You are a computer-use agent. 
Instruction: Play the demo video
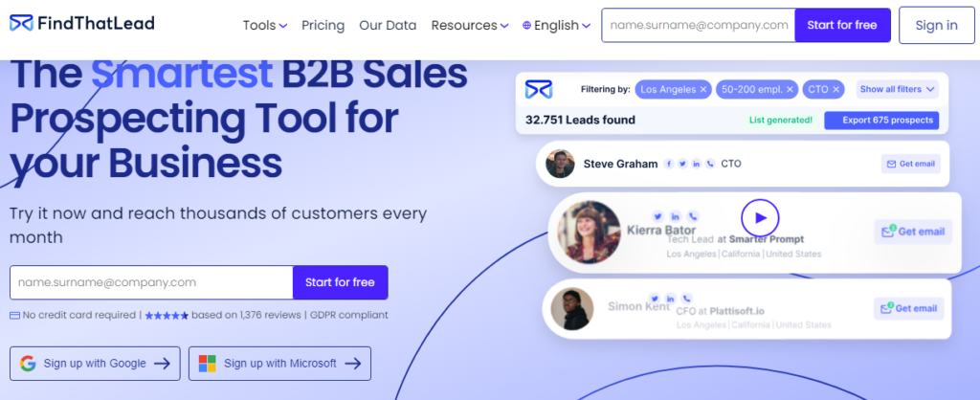click(760, 218)
